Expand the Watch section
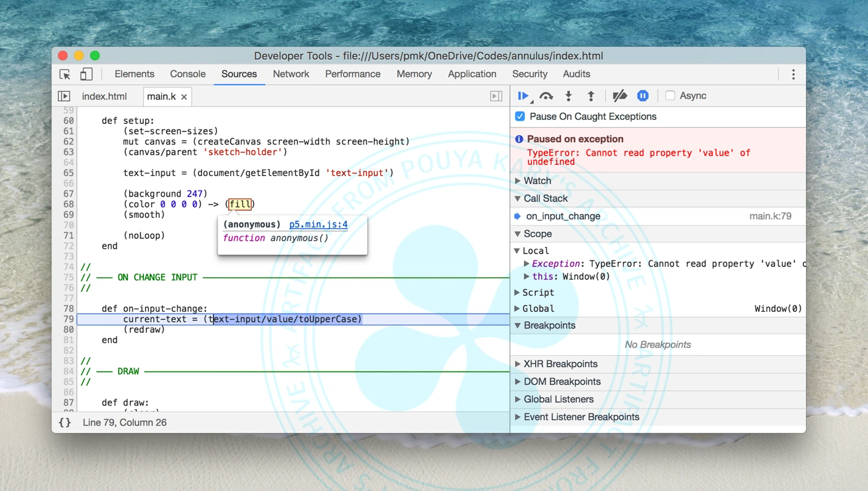868x491 pixels. (x=537, y=181)
